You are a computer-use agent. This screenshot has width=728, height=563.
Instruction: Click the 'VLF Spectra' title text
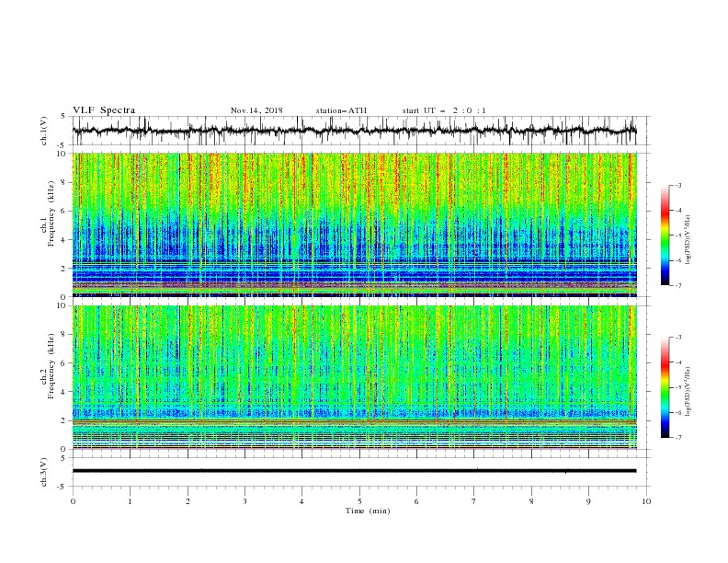(x=104, y=110)
